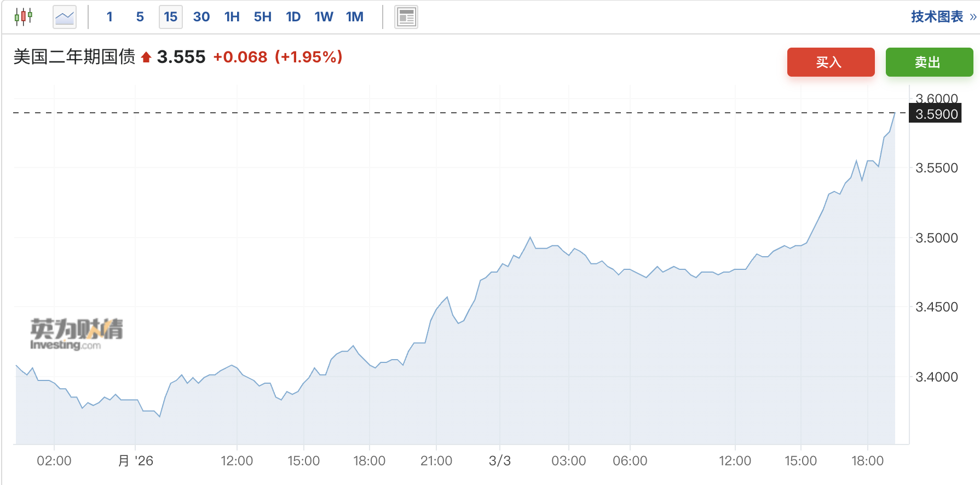Click the 3/3 date marker on the time axis
Screen dimensions: 980x485
500,461
